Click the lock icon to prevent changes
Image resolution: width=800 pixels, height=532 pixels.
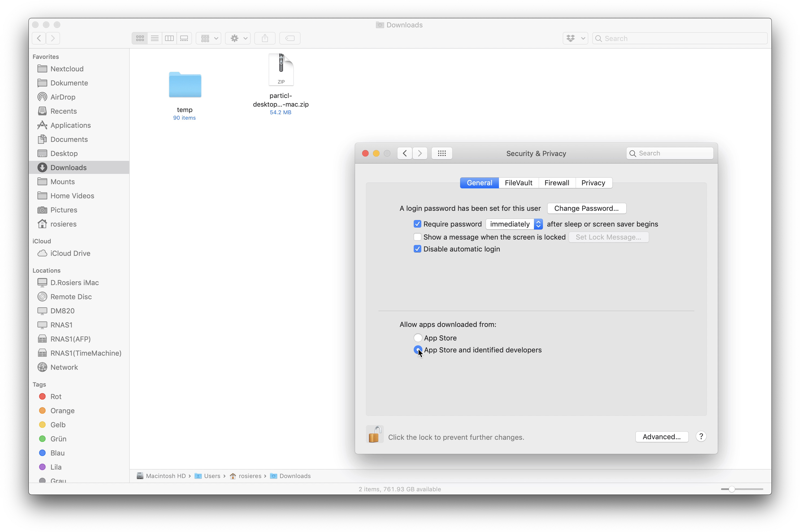[x=374, y=434]
